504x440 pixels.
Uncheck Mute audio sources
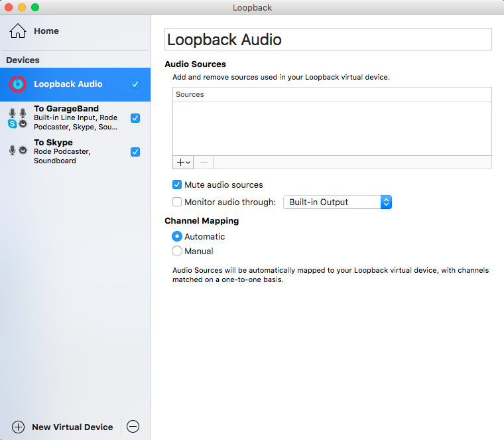(x=177, y=185)
